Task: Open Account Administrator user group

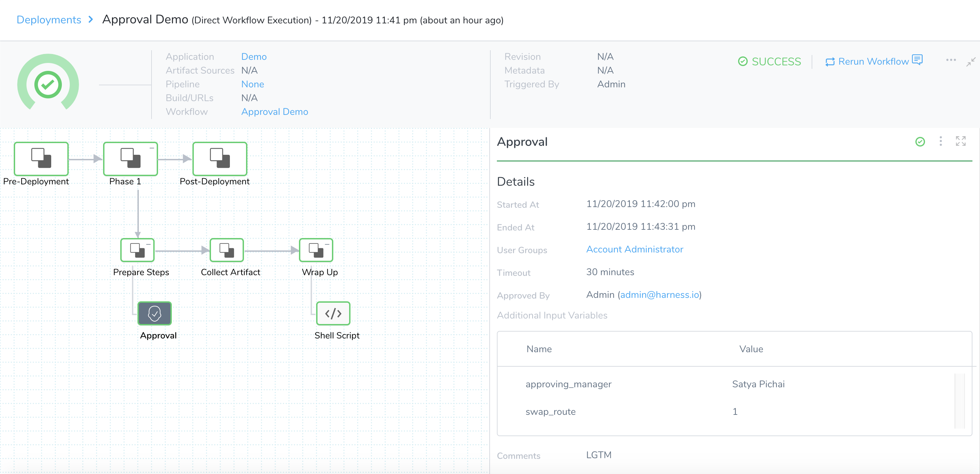Action: (x=634, y=249)
